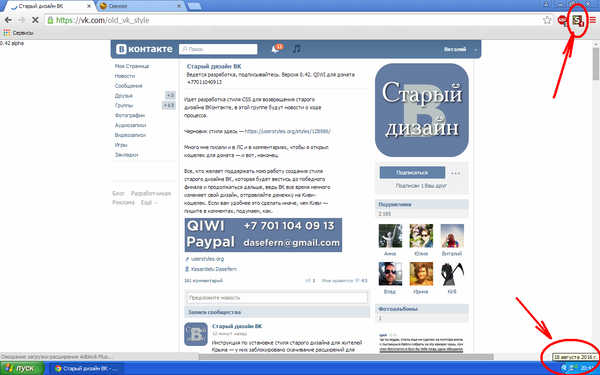Go back with the browser back arrow

(x=8, y=20)
